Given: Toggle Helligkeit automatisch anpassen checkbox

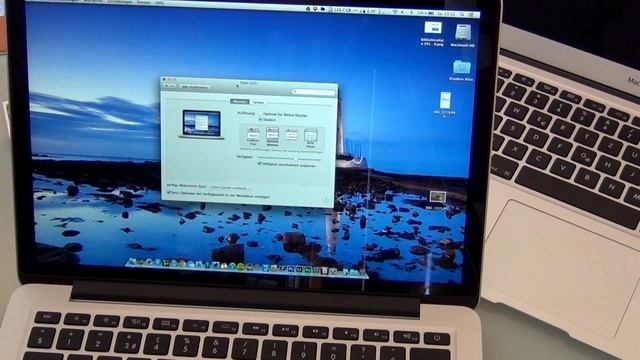Looking at the screenshot, I should click(259, 164).
